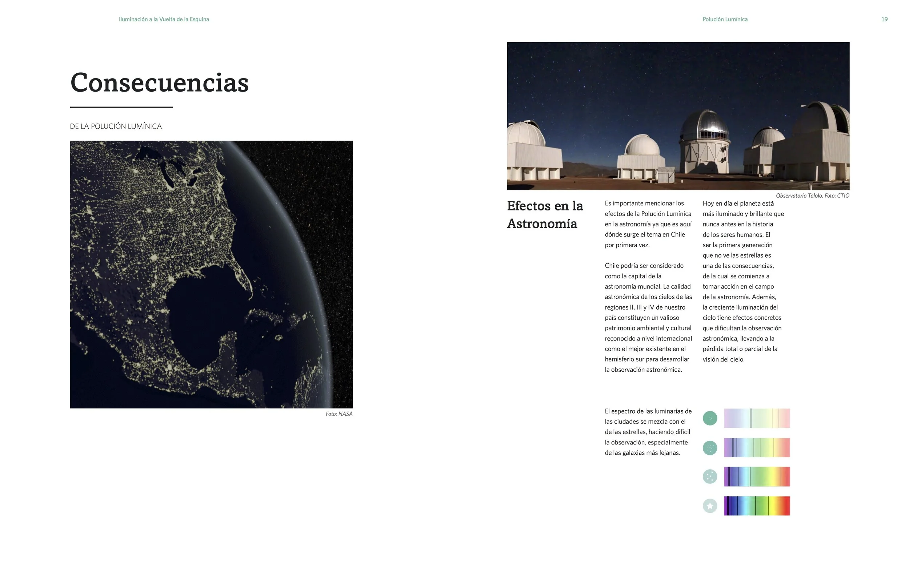Click the line 'visión del cielo.'
The height and width of the screenshot is (588, 909).
pyautogui.click(x=724, y=359)
